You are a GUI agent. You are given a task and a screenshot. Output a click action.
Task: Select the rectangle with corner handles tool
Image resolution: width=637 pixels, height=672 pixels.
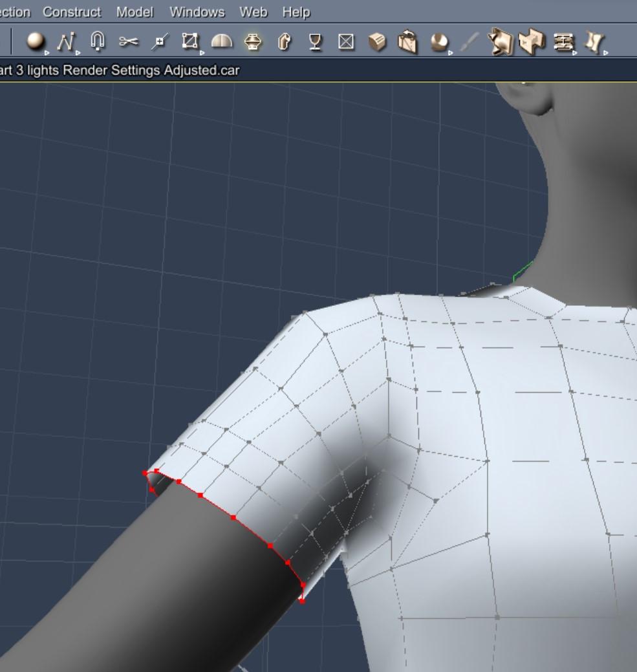189,41
